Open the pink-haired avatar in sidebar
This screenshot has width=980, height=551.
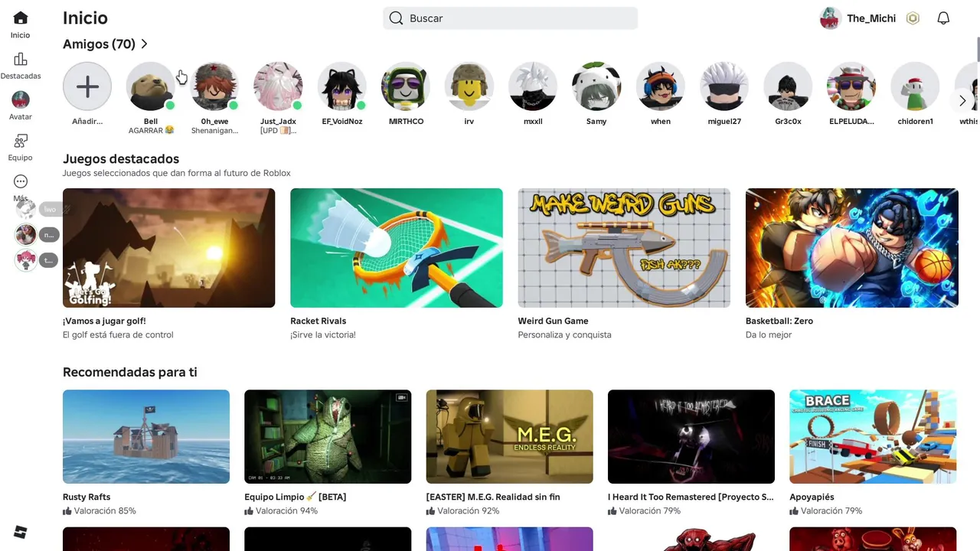pyautogui.click(x=25, y=260)
